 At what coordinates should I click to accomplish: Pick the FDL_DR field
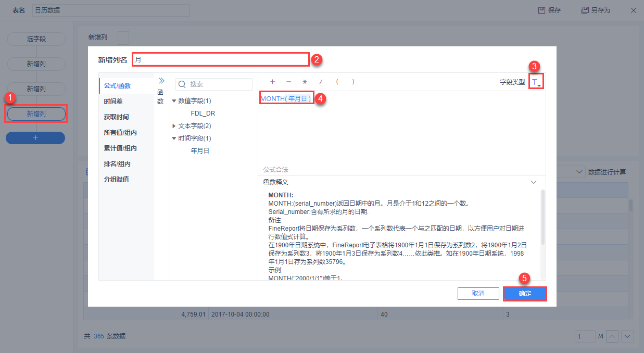tap(203, 113)
